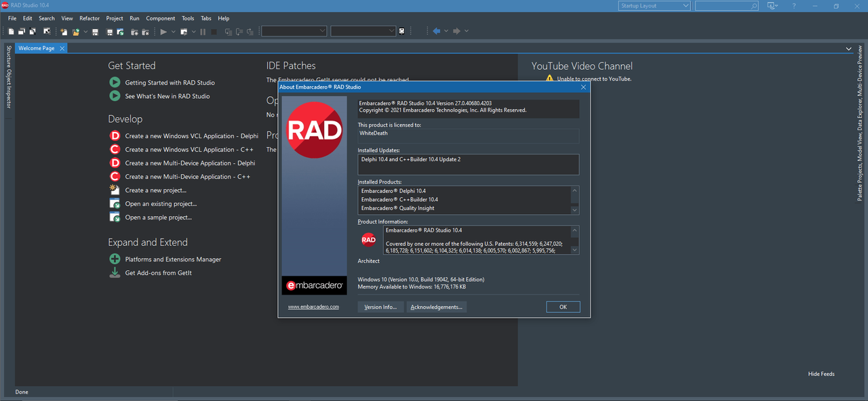Image resolution: width=868 pixels, height=401 pixels.
Task: Click the red D icon for Multi-Device Delphi
Action: 115,163
